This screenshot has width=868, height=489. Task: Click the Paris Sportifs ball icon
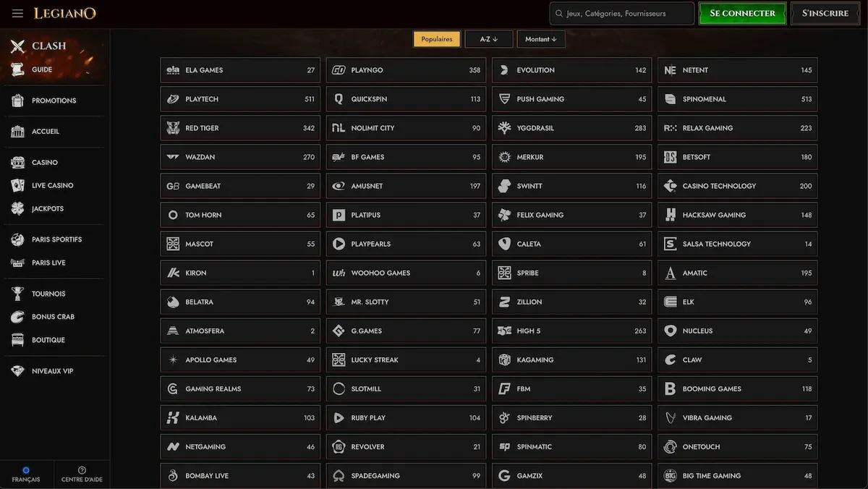[18, 239]
